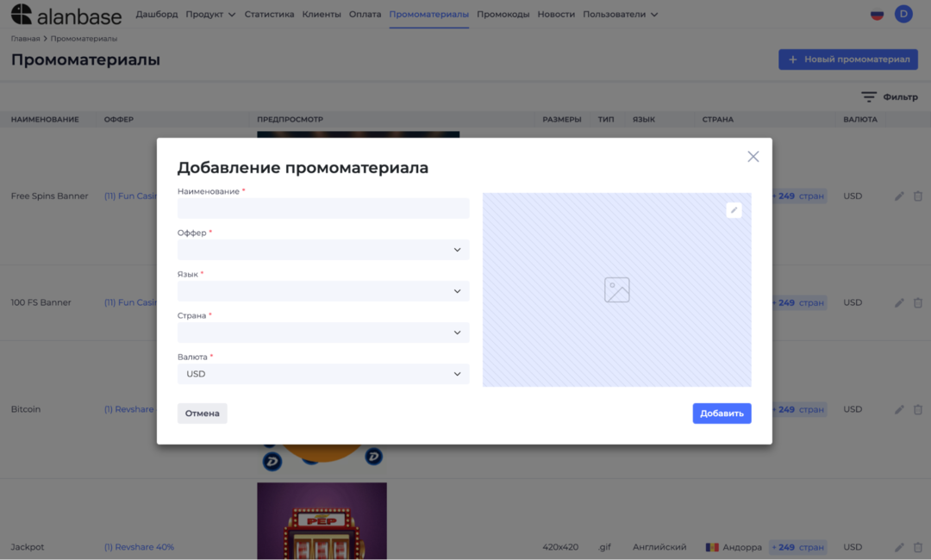Switch to the Промокоды section
The width and height of the screenshot is (931, 560).
click(x=503, y=14)
